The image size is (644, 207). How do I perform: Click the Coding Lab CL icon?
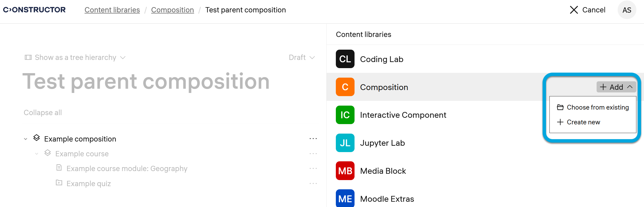345,59
